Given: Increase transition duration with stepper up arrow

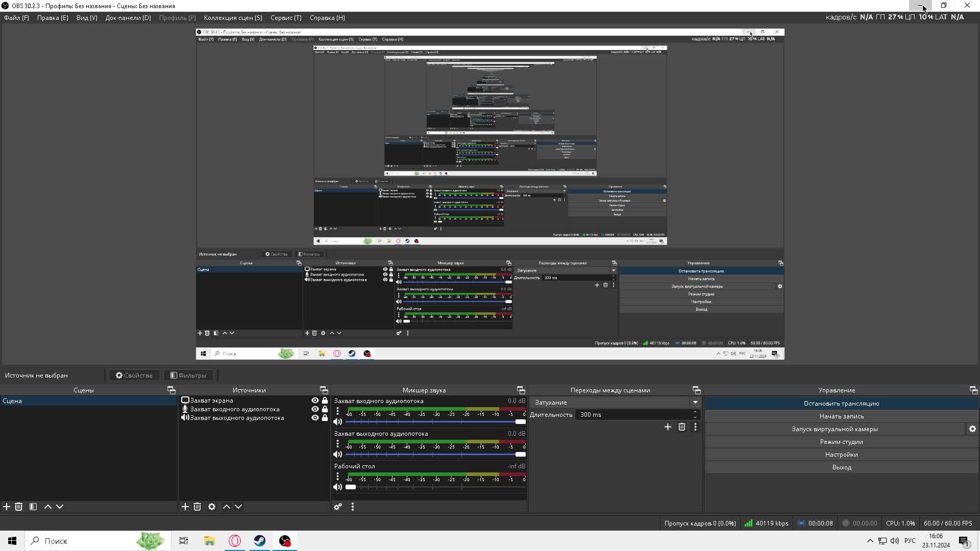Looking at the screenshot, I should (x=695, y=412).
